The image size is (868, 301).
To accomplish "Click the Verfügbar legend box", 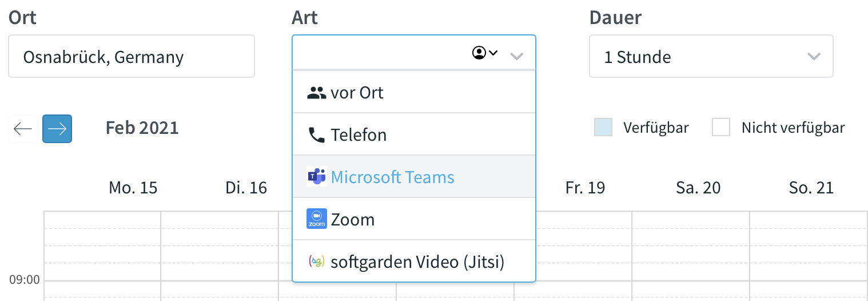I will click(x=603, y=128).
